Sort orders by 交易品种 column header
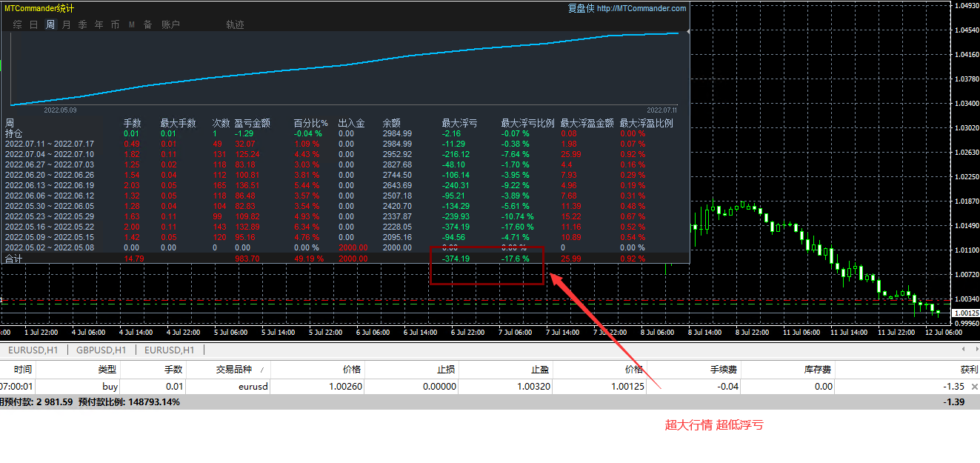Image resolution: width=980 pixels, height=463 pixels. click(x=233, y=369)
